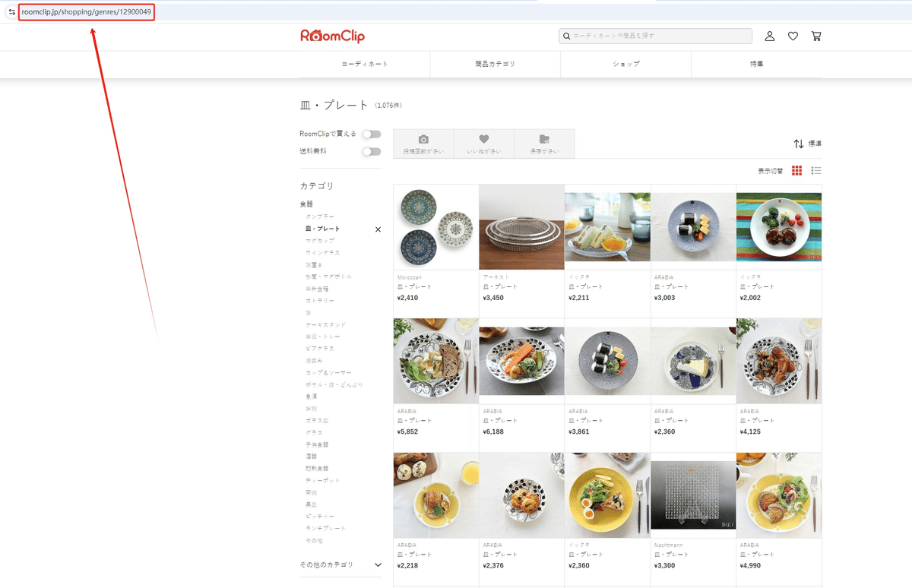
Task: Click the search input field
Action: pyautogui.click(x=655, y=36)
